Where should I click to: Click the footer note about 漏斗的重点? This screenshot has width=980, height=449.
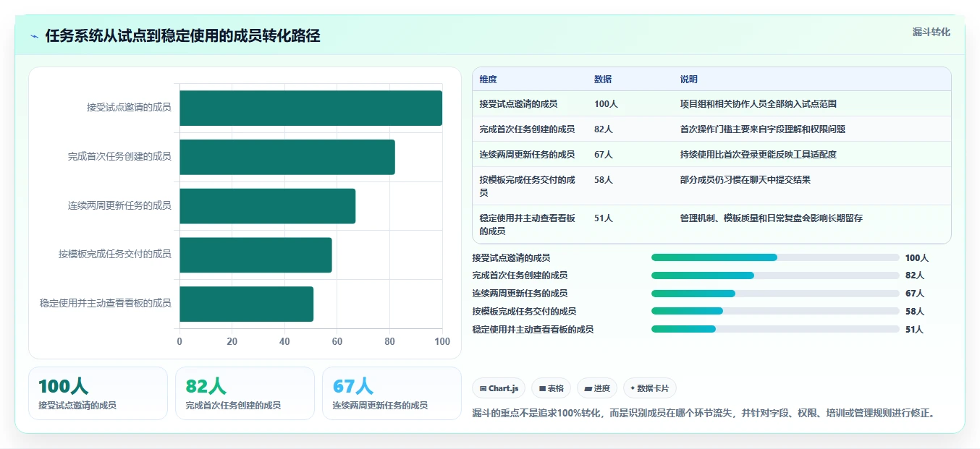coord(705,414)
